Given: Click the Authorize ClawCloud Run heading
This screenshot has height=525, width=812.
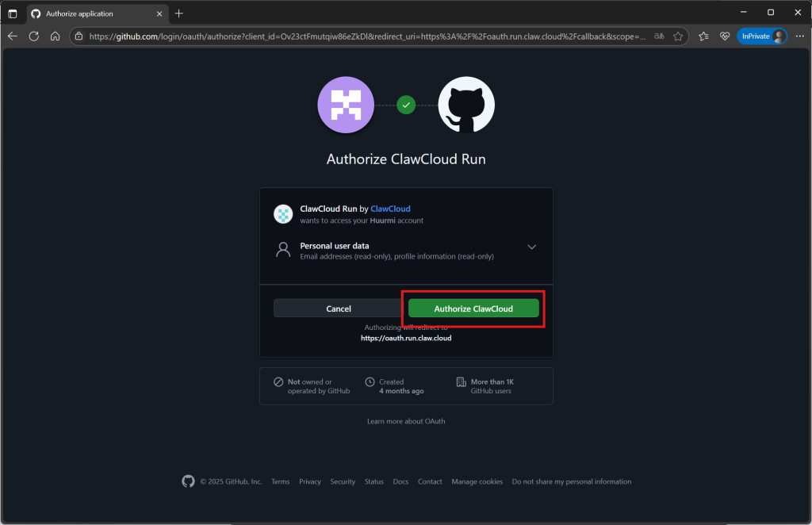Looking at the screenshot, I should pyautogui.click(x=406, y=159).
